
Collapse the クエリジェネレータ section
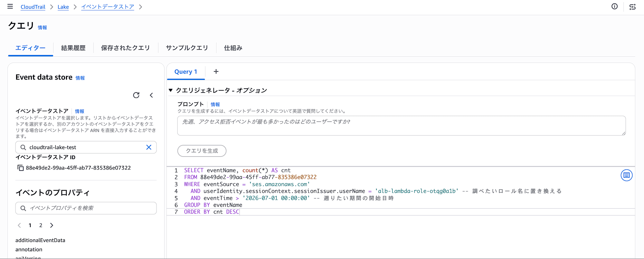(171, 90)
